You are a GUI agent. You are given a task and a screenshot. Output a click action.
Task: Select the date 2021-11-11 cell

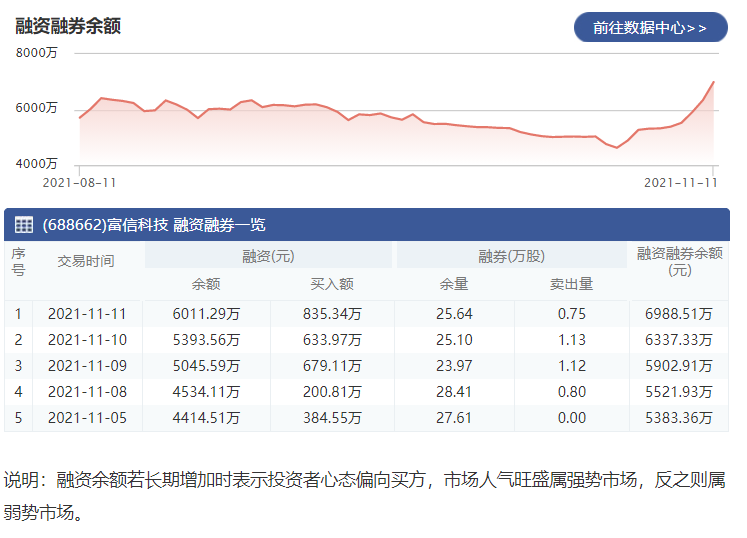(x=87, y=314)
